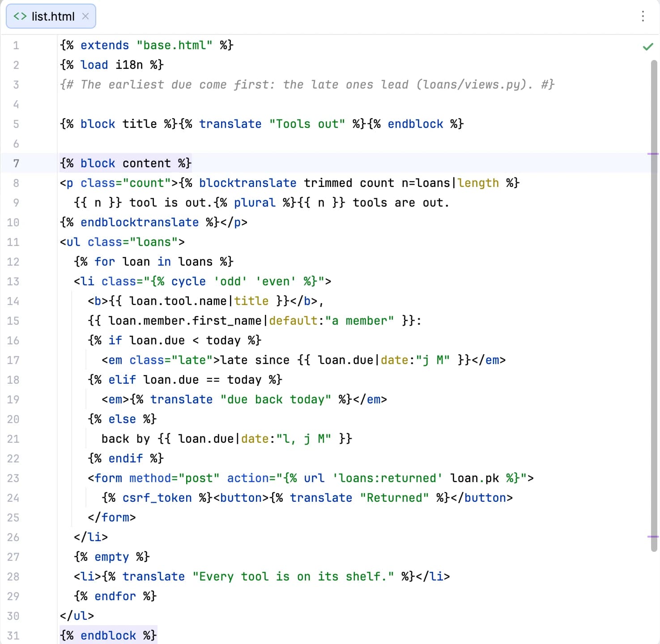The width and height of the screenshot is (660, 644).
Task: Click 'block content' tag on line 7
Action: point(126,163)
